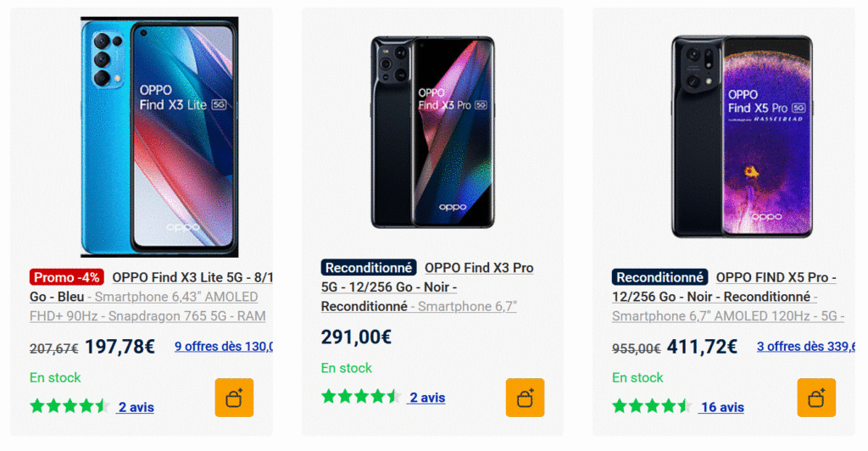
Task: Read the 2 avis for Find X3 Pro
Action: (x=427, y=398)
